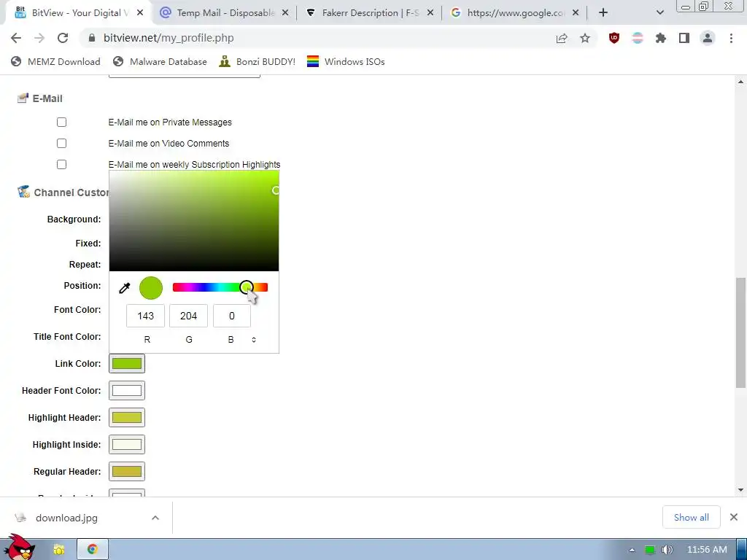This screenshot has height=560, width=747.
Task: Click the green network tray icon
Action: (650, 550)
